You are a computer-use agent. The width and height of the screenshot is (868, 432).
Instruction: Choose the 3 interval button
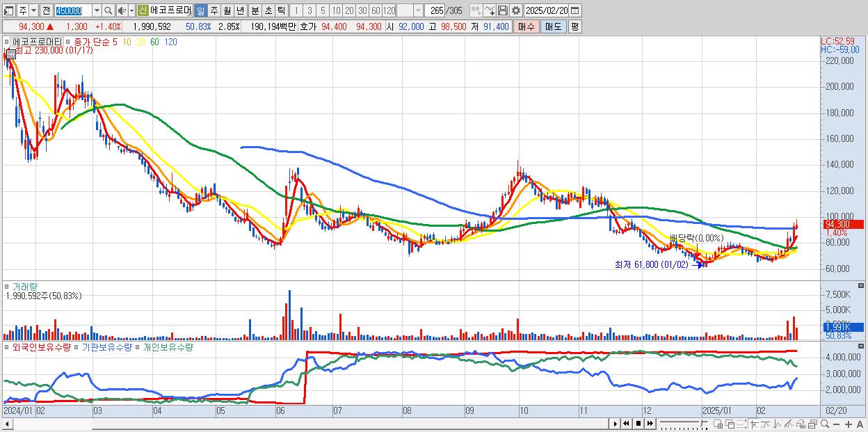click(x=310, y=10)
